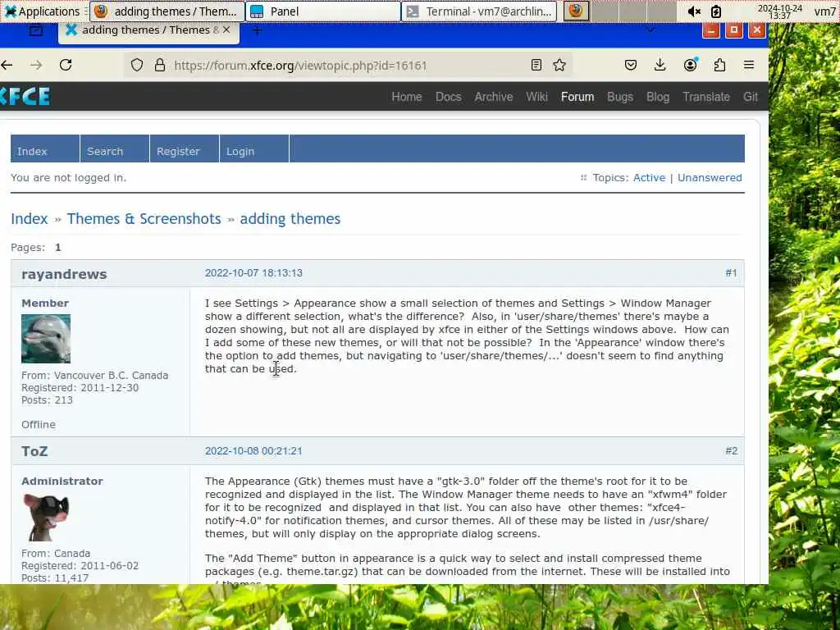840x630 pixels.
Task: Click the 'Posts: 213' text
Action: pyautogui.click(x=47, y=400)
